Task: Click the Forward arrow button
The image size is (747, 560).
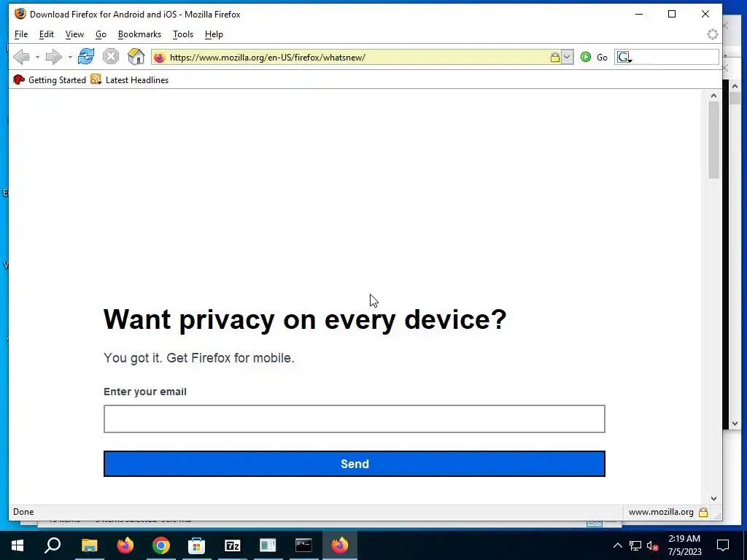Action: pos(53,57)
